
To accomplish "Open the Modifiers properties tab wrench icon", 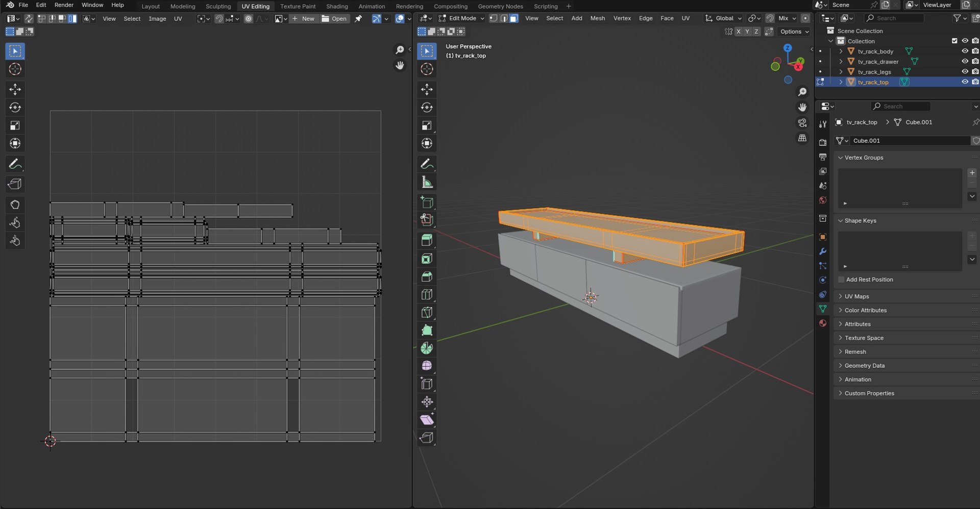I will point(823,252).
